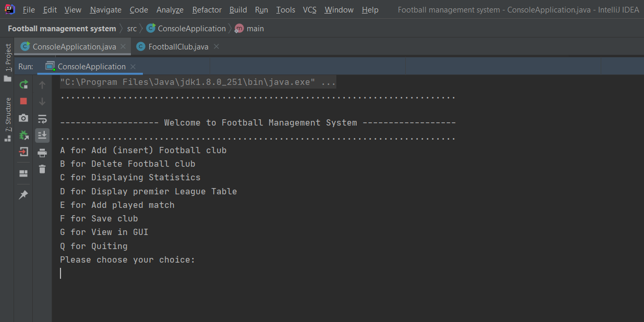Clear all console output with trash icon

click(42, 169)
